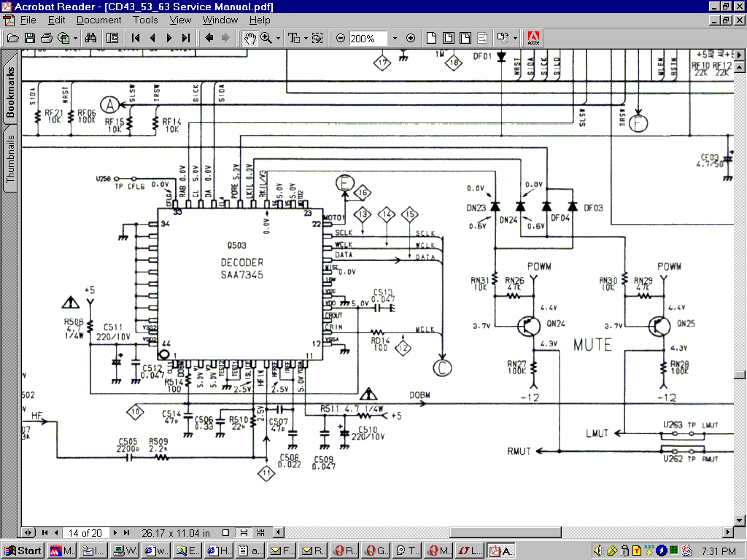This screenshot has width=747, height=560.
Task: Select Continuous Facing layout in status bar
Action: point(260,533)
